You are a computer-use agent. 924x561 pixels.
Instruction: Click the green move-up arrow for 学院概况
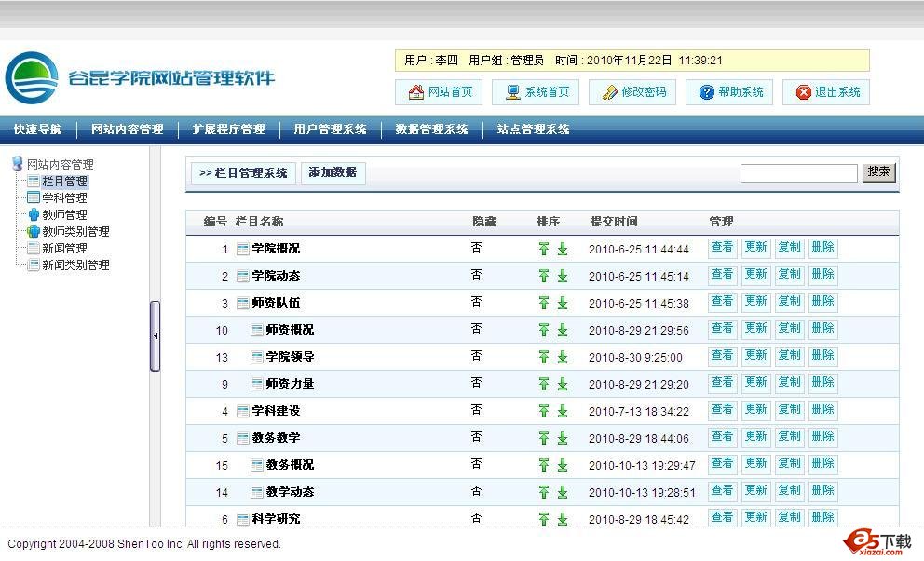coord(544,249)
